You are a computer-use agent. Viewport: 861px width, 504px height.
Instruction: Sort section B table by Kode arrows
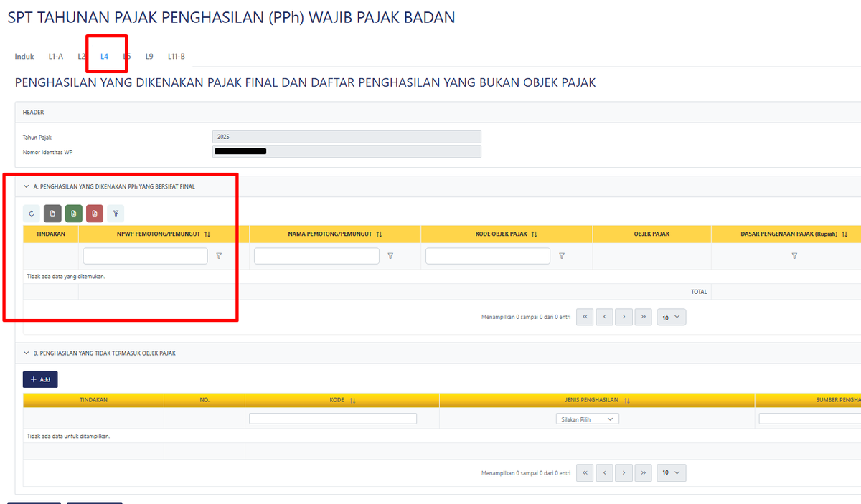click(352, 400)
